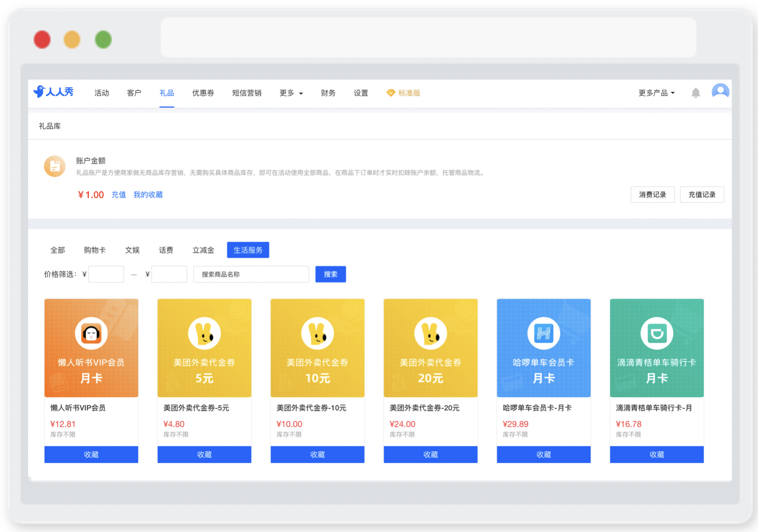
Task: Click the 标准版 diamond icon
Action: 391,93
